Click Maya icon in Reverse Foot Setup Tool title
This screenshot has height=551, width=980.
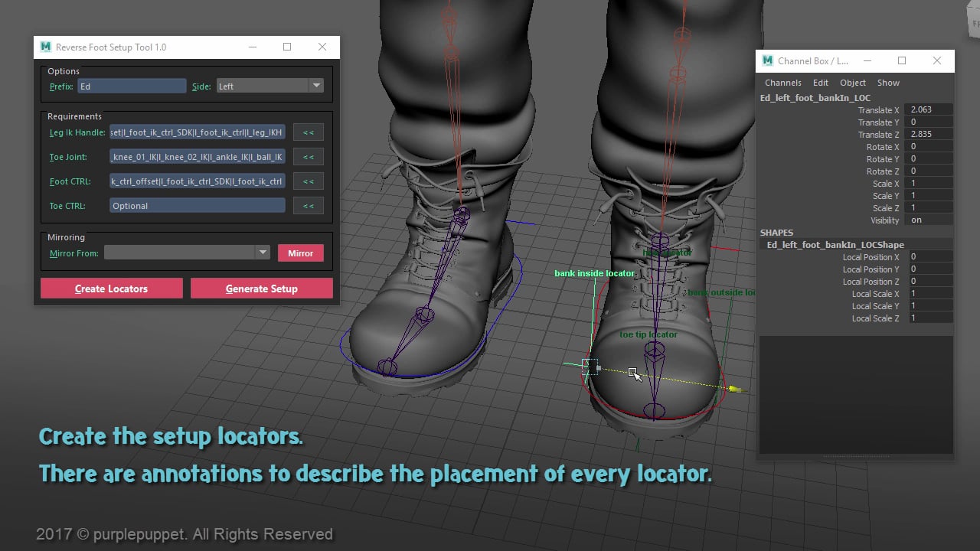46,47
